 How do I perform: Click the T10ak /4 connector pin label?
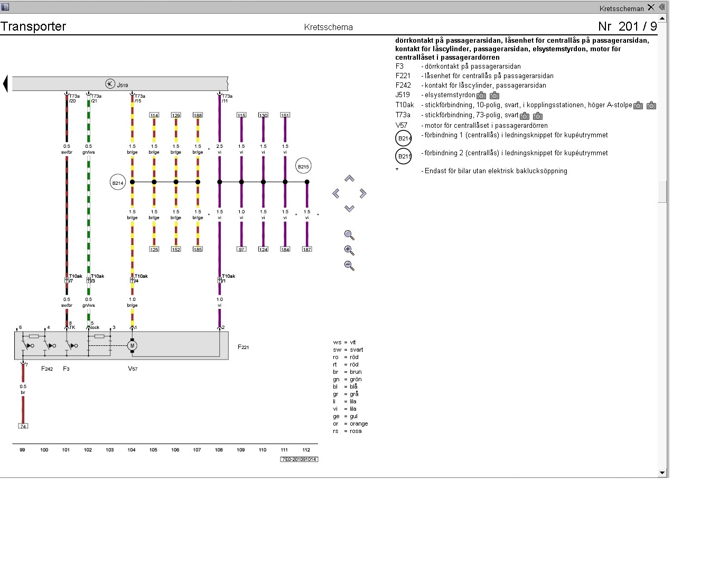(141, 278)
